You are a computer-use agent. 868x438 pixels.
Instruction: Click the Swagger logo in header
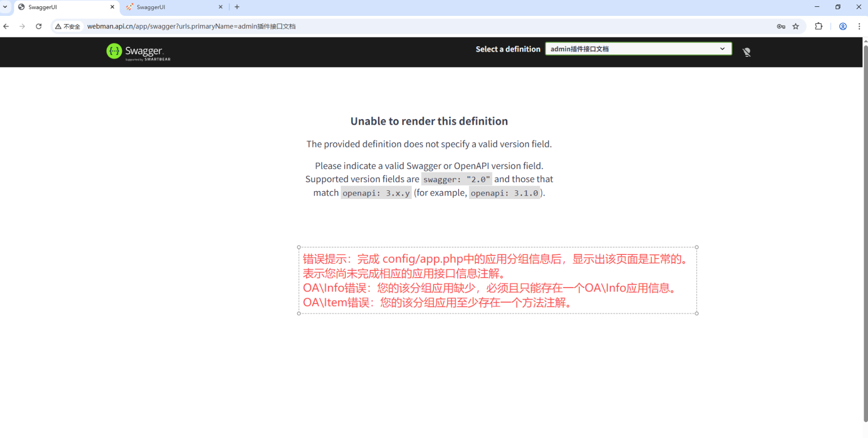(138, 52)
